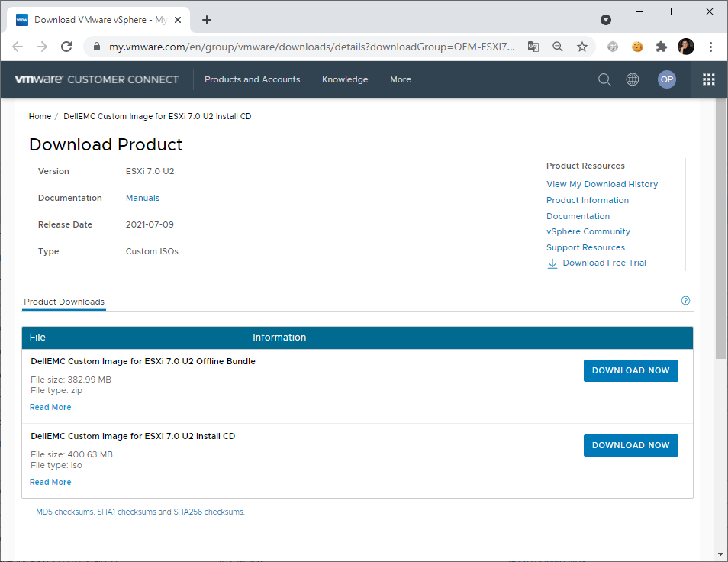Click the tab search dropdown arrow
The width and height of the screenshot is (728, 562).
click(605, 20)
